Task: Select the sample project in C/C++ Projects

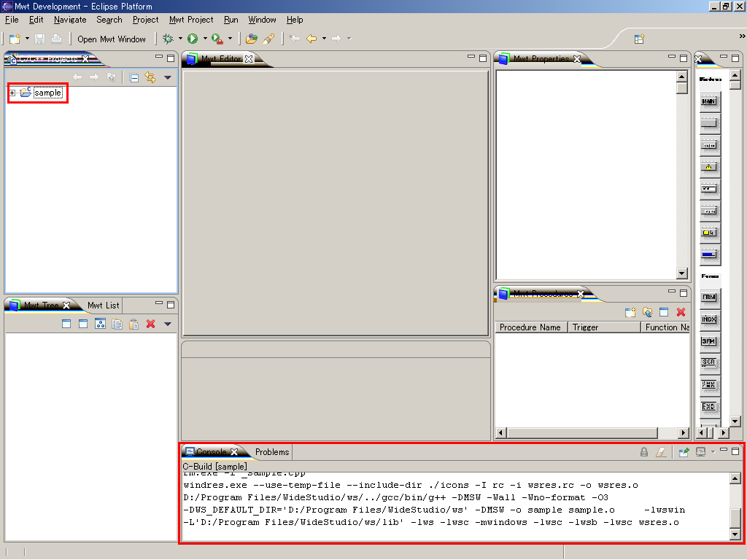Action: point(47,93)
